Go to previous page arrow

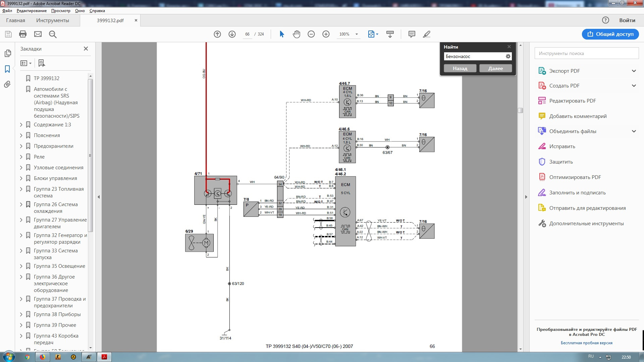click(217, 34)
